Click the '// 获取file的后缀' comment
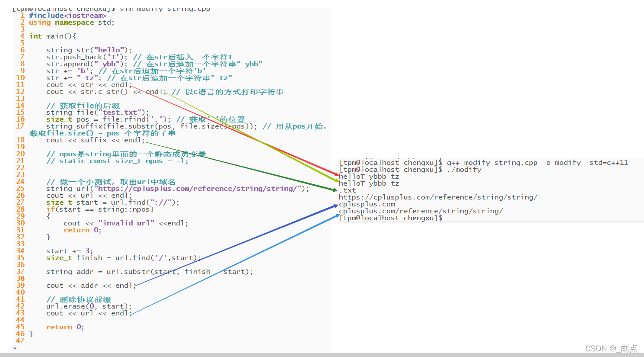 click(83, 106)
